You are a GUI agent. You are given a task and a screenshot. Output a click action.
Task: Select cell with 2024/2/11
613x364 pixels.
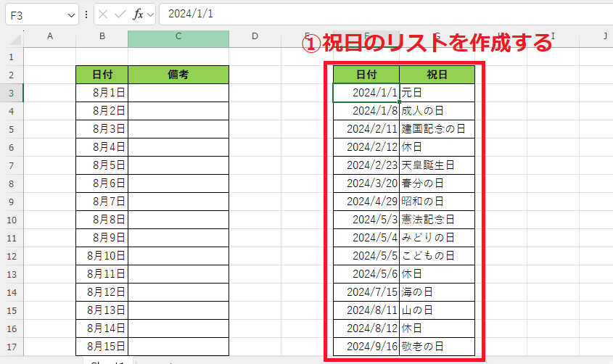point(366,129)
